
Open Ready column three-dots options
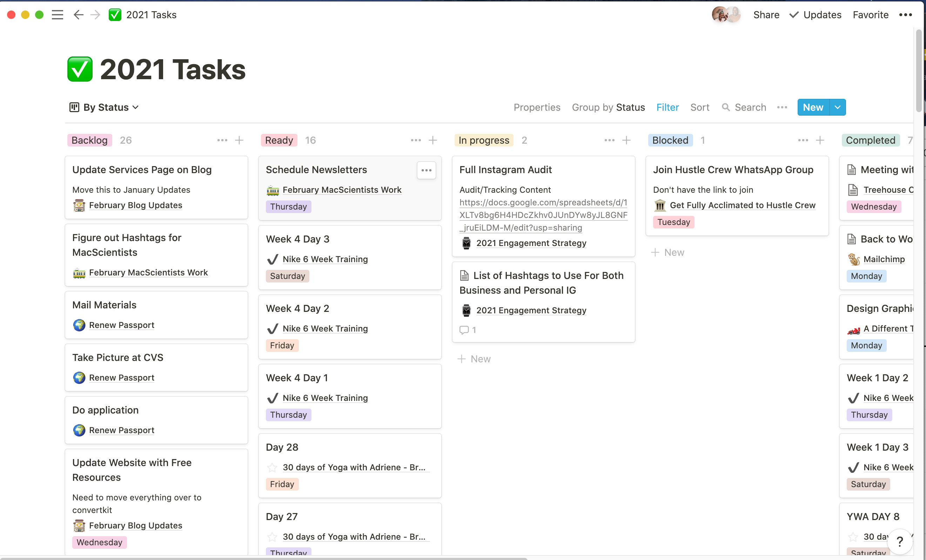coord(416,140)
